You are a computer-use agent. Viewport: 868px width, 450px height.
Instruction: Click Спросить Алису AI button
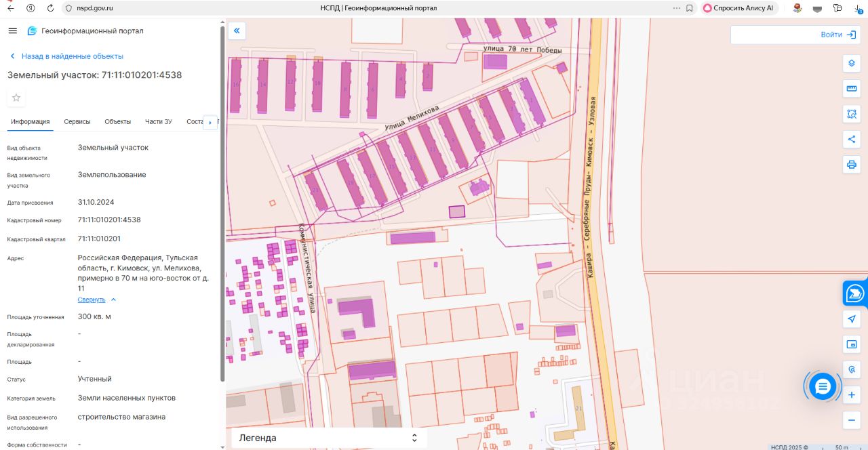(738, 8)
